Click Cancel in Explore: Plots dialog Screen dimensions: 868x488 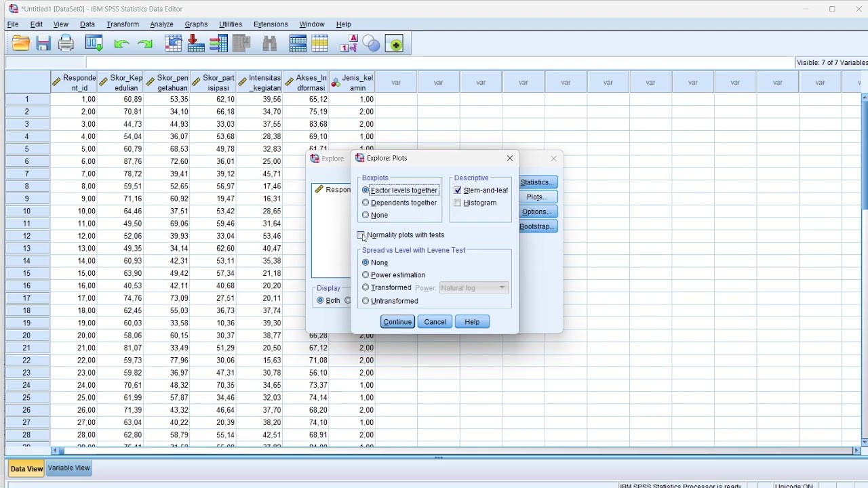[435, 322]
